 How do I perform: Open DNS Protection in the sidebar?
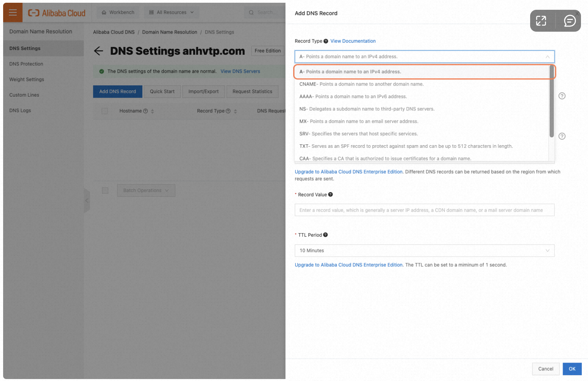click(43, 64)
